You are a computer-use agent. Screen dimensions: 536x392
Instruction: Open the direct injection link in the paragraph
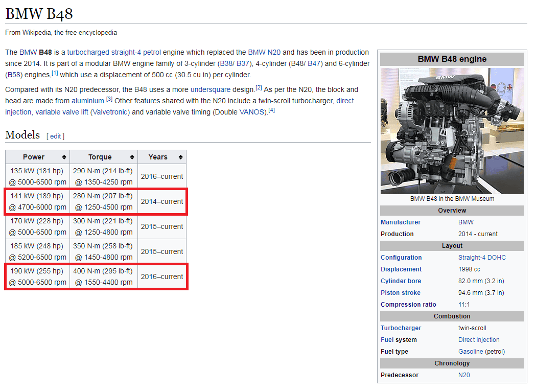tap(345, 101)
